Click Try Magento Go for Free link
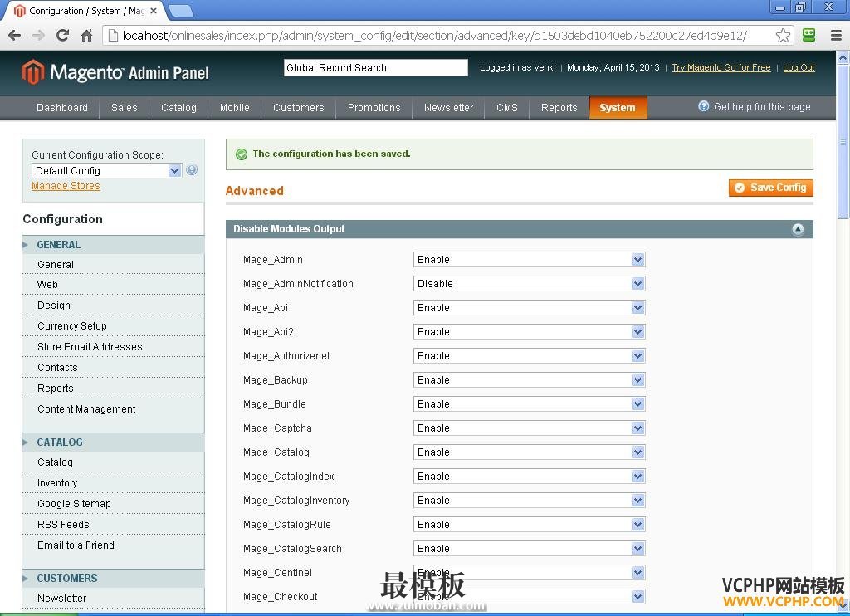 pyautogui.click(x=721, y=67)
